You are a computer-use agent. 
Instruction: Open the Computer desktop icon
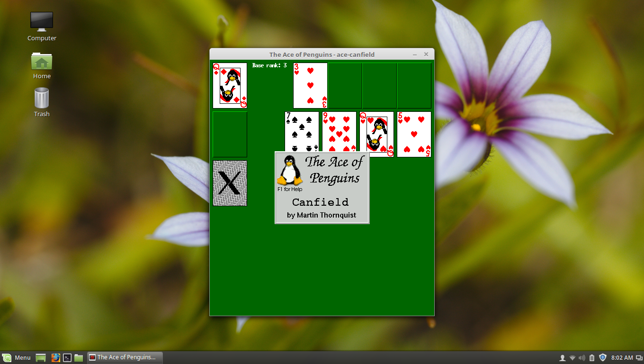(42, 27)
